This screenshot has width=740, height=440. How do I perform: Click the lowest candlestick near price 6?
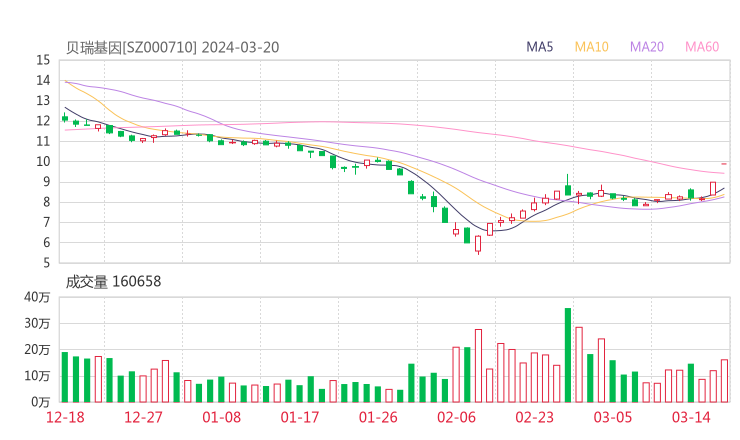[x=478, y=245]
